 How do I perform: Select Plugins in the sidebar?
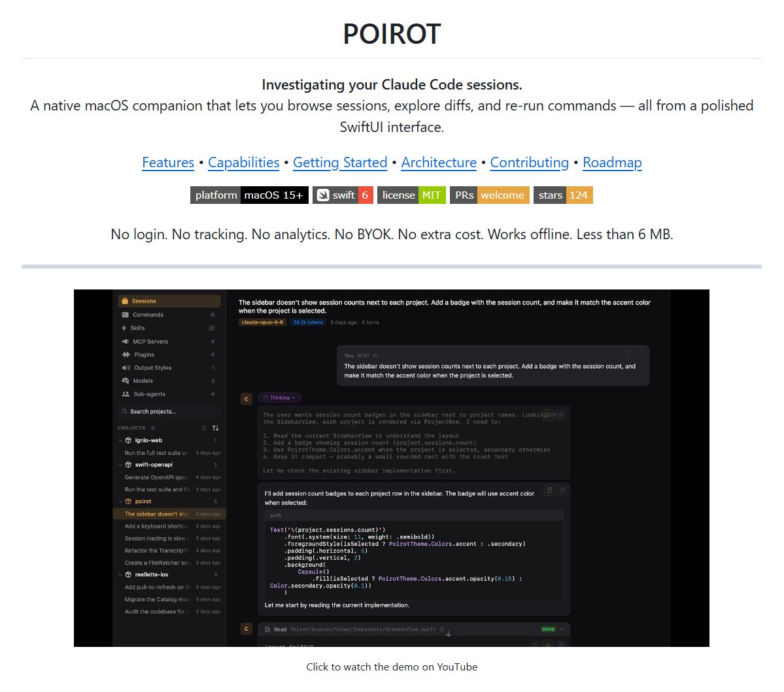(169, 354)
